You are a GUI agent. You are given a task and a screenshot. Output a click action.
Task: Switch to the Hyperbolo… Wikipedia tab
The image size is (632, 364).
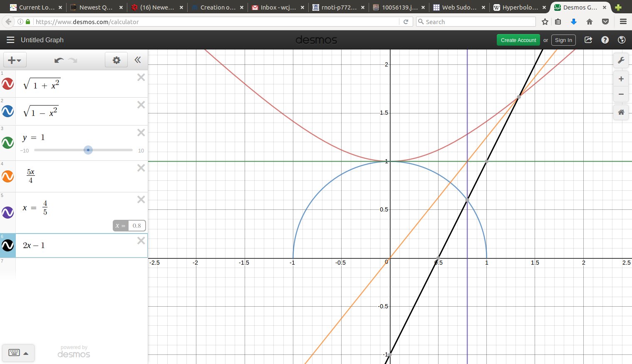coord(520,7)
